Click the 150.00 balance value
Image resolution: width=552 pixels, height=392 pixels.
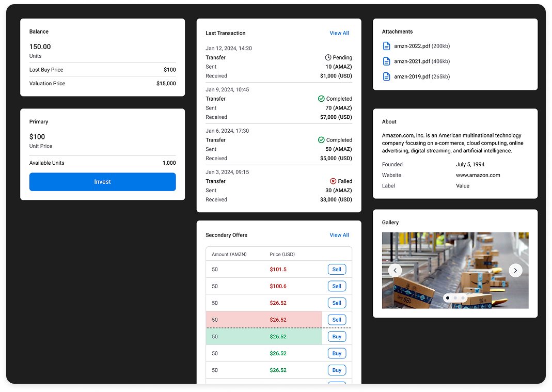pos(40,46)
